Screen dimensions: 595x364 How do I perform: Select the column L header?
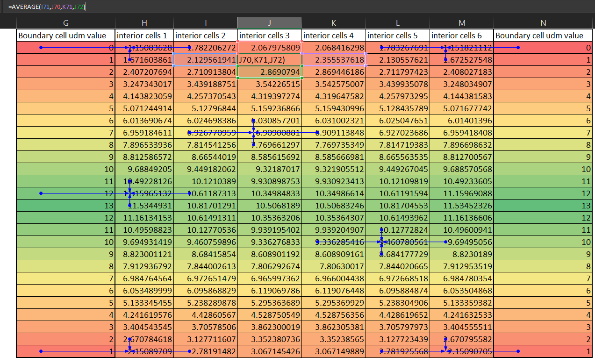click(397, 23)
